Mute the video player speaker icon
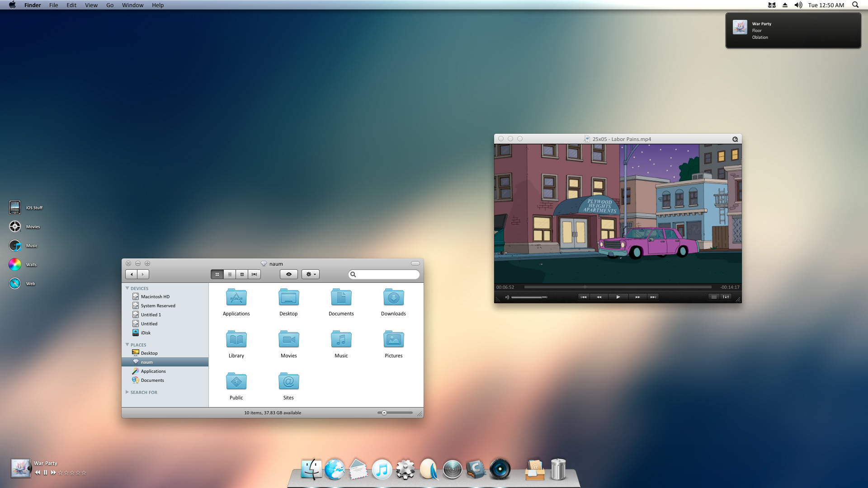Viewport: 868px width, 488px height. click(x=507, y=297)
